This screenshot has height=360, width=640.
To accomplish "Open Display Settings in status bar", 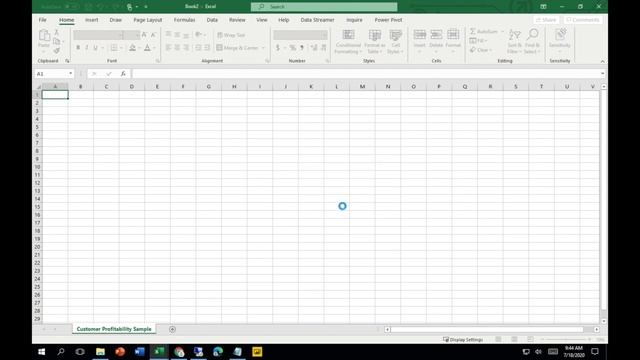I will coord(463,339).
